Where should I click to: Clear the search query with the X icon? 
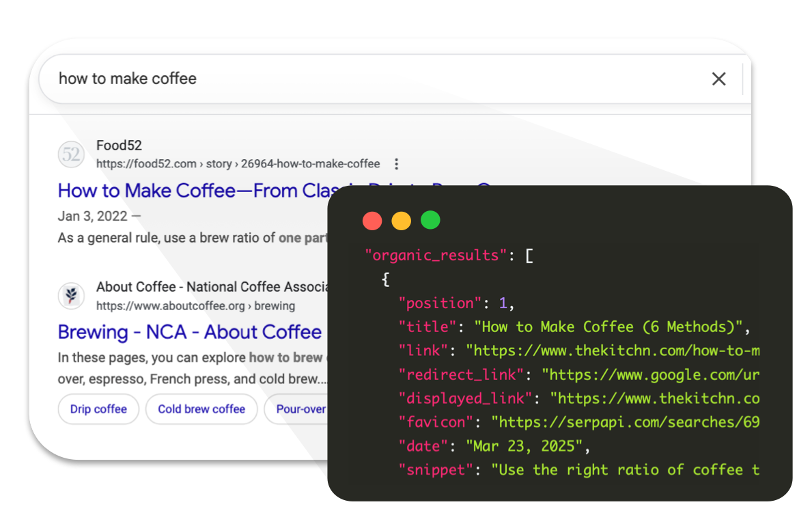pos(719,79)
